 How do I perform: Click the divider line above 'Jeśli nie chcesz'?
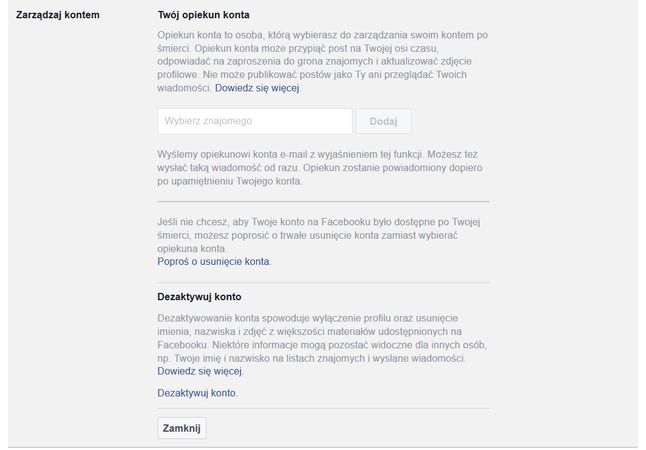323,202
